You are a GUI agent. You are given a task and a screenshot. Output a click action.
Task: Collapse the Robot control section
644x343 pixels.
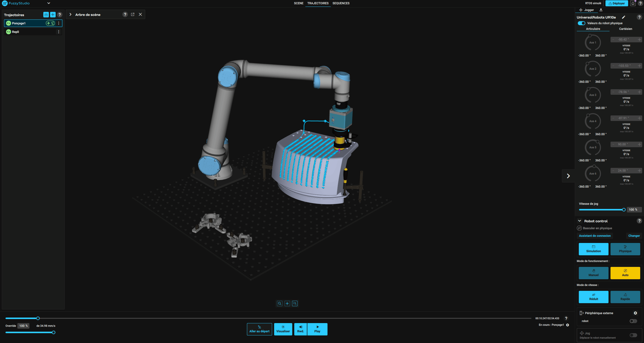coord(580,221)
